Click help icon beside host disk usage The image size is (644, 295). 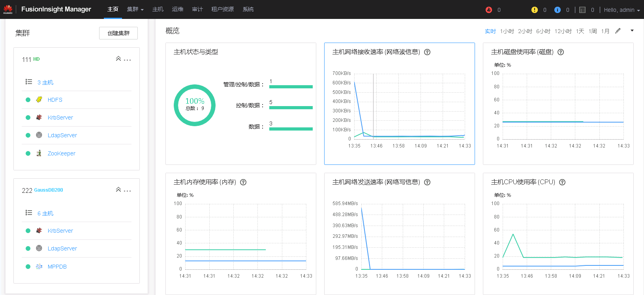tap(561, 52)
